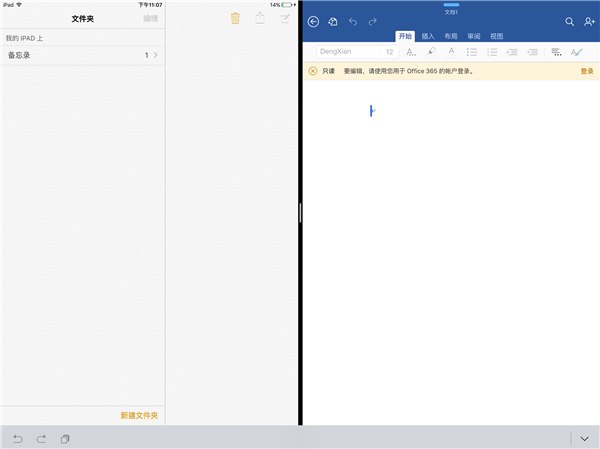The image size is (600, 449).
Task: Increase paragraph indent
Action: [x=532, y=52]
